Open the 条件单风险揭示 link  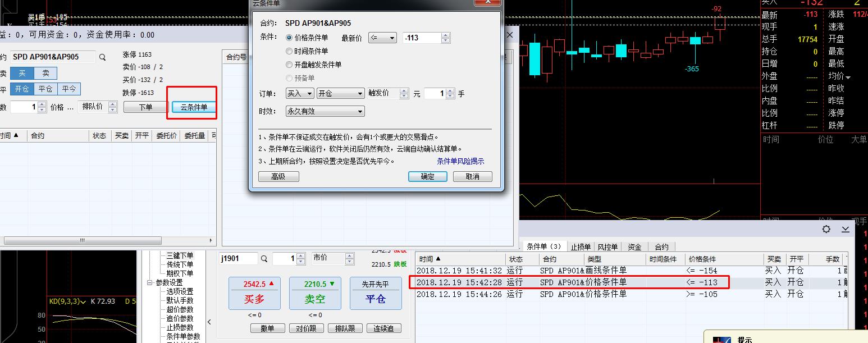point(460,161)
